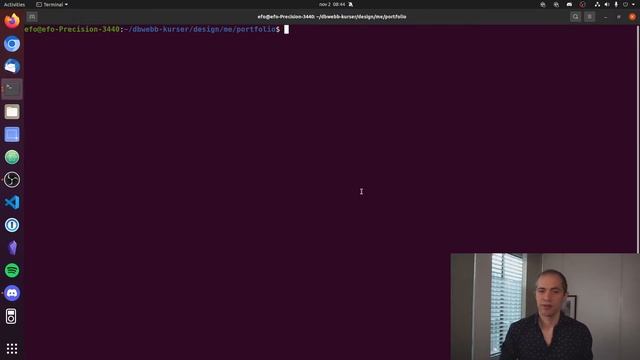Open terminal search

click(576, 17)
